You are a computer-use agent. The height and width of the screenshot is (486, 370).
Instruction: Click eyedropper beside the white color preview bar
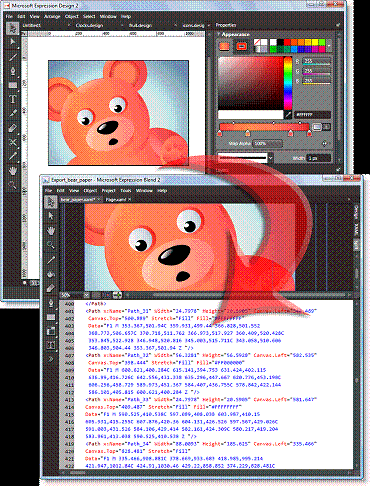288,115
